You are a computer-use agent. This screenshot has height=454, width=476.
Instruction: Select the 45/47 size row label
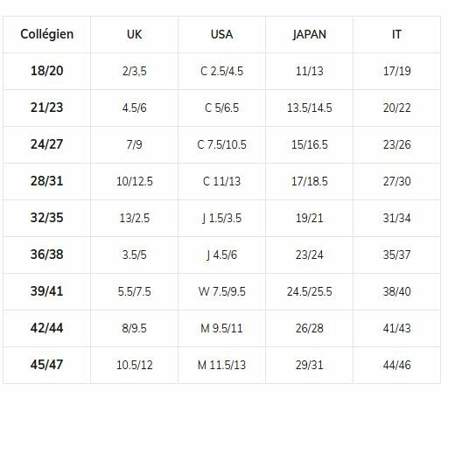46,365
